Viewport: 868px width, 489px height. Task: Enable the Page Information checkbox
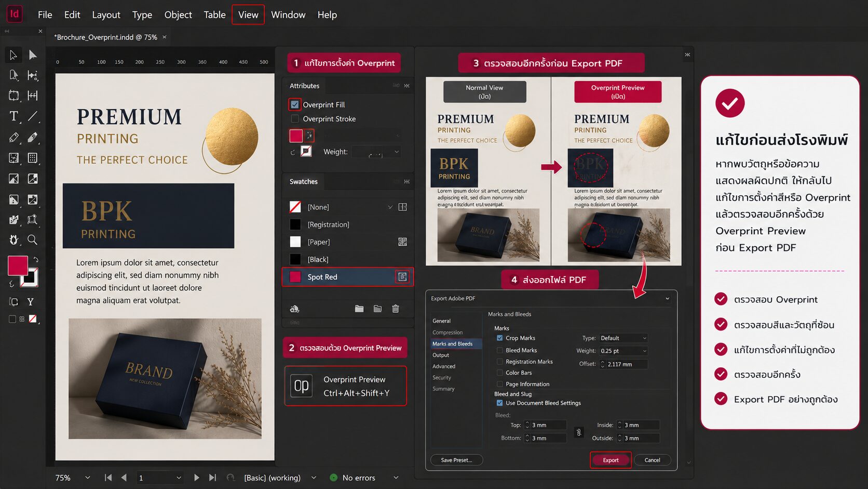(500, 384)
